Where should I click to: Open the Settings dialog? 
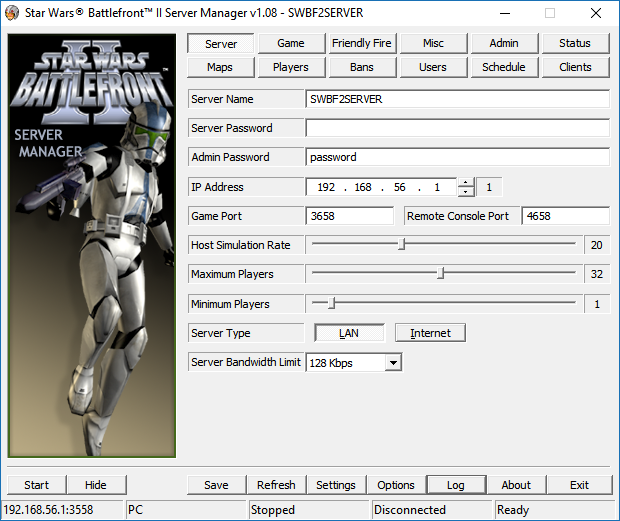[336, 485]
